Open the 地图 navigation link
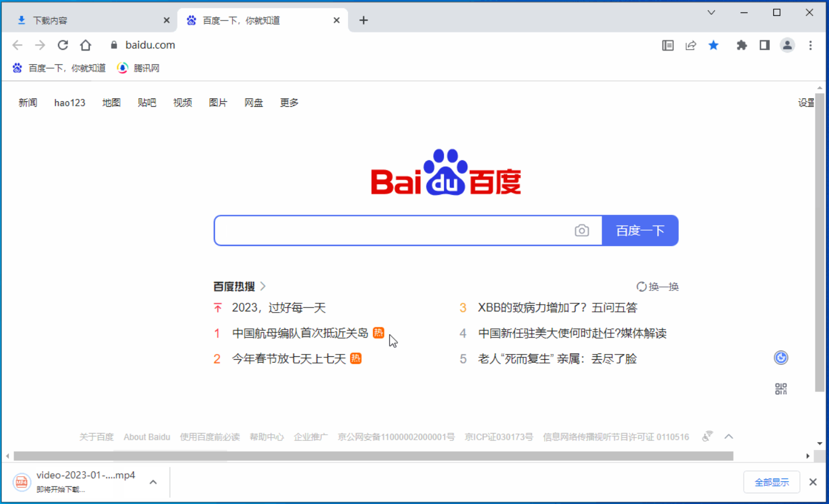The height and width of the screenshot is (504, 829). (x=111, y=103)
